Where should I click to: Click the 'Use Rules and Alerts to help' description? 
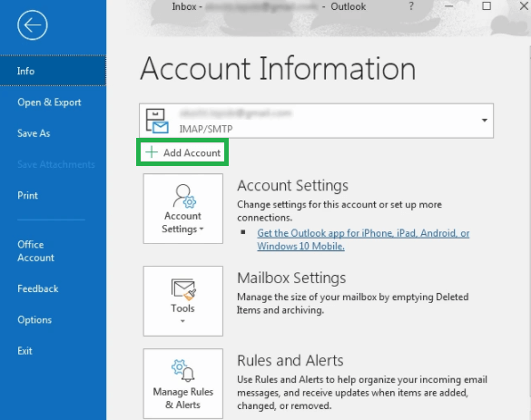point(362,393)
